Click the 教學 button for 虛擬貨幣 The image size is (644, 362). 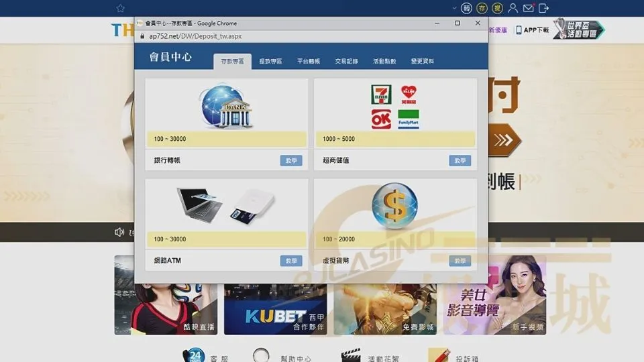[460, 261]
